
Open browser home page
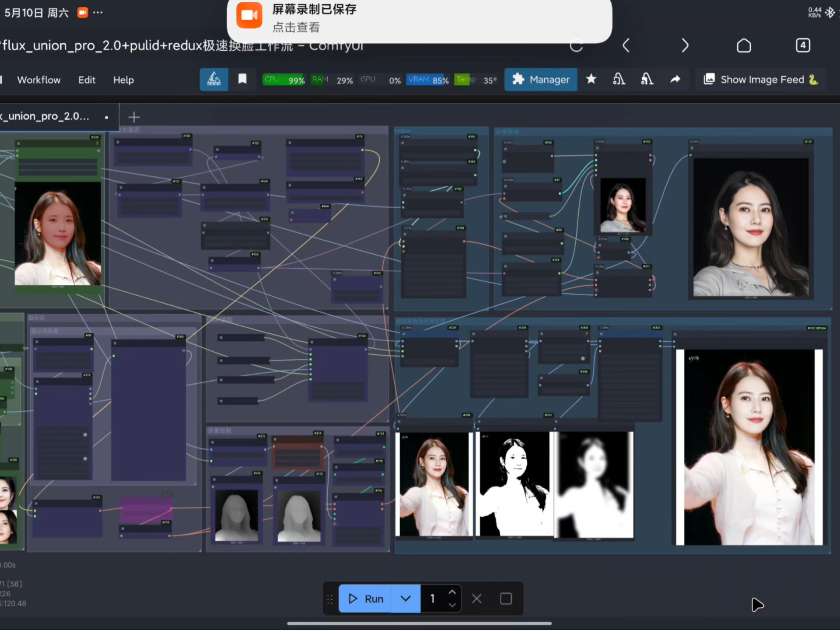tap(744, 45)
